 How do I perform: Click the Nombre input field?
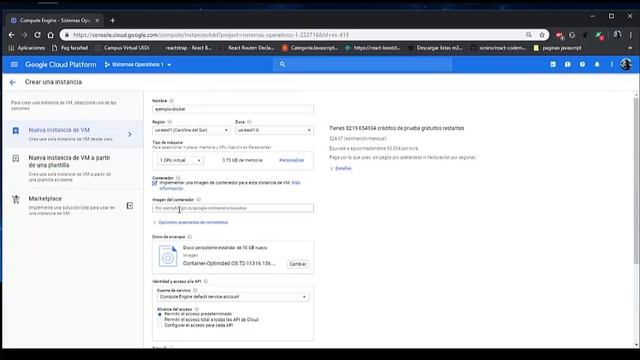[x=233, y=109]
